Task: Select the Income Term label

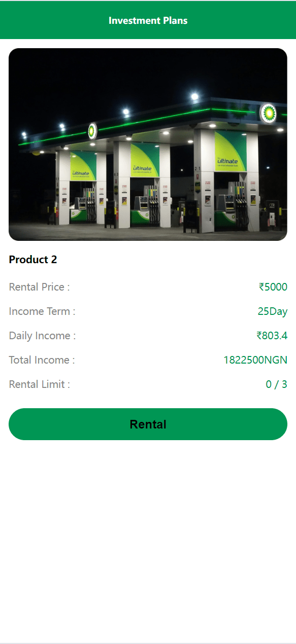Action: point(42,311)
